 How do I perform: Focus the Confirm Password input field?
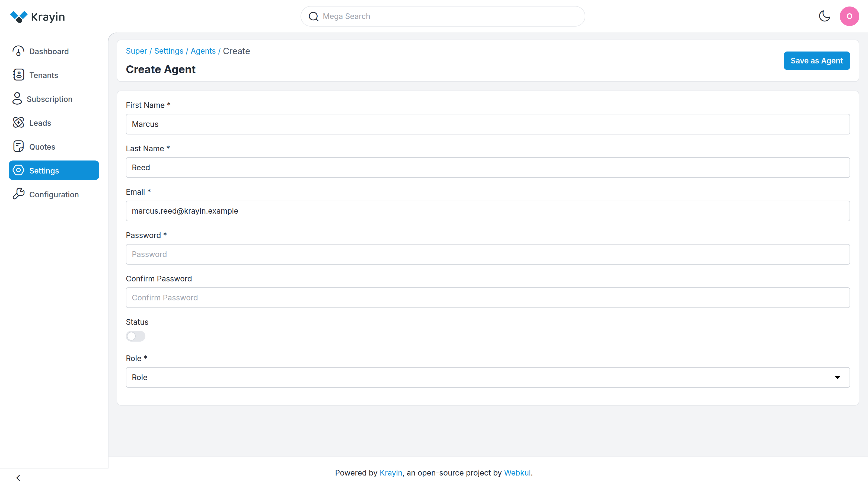click(488, 298)
